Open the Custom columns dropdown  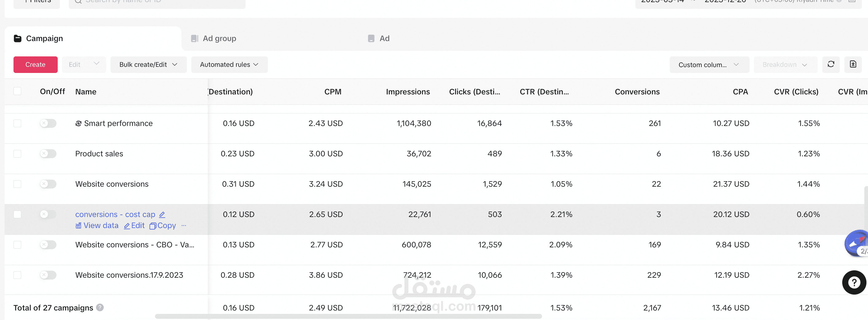coord(709,65)
